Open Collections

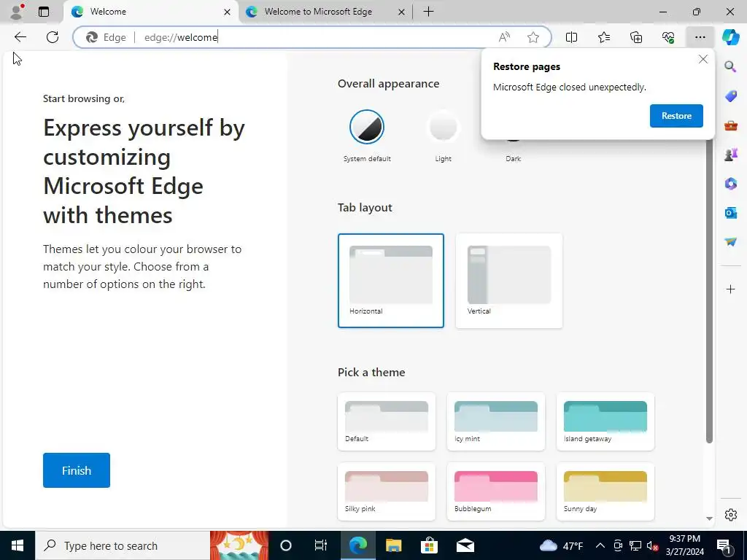point(636,37)
